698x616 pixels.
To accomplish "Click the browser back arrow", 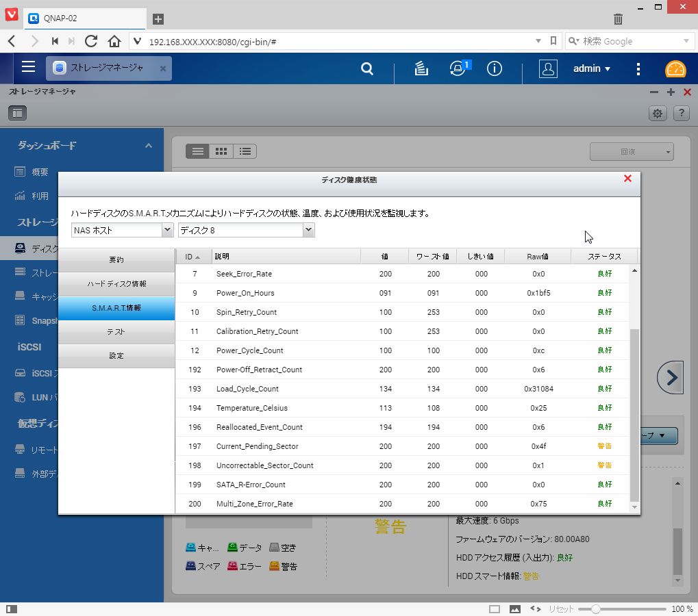I will 12,41.
